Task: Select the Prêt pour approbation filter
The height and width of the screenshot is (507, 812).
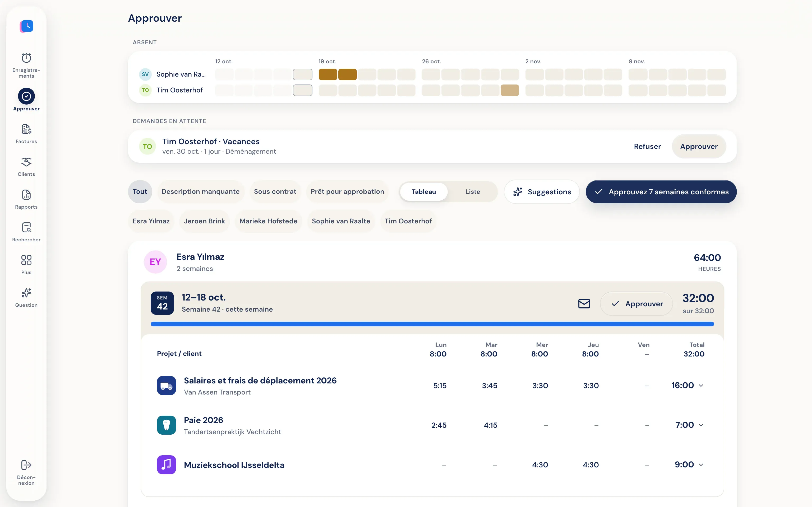Action: click(347, 192)
